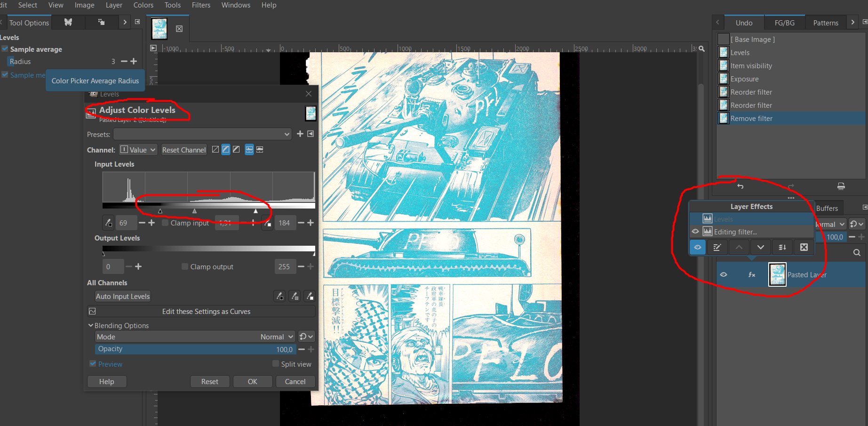Screen dimensions: 868x426
Task: Collapse the Blending Options section
Action: 91,325
